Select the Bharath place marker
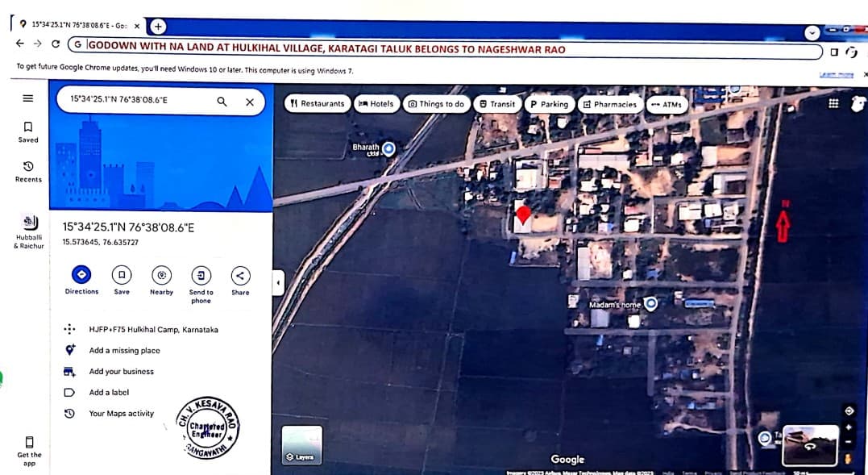 point(389,148)
